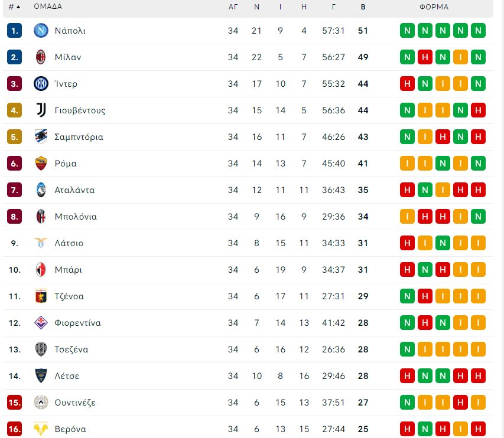
Task: Click the red H badge in Μίλαν's form
Action: coord(425,57)
